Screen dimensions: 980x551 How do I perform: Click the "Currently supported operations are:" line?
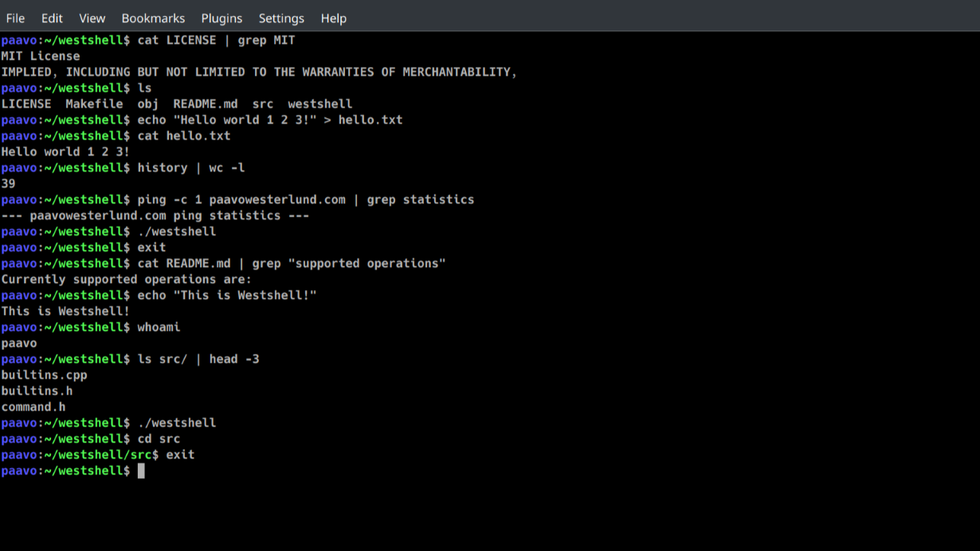tap(126, 279)
